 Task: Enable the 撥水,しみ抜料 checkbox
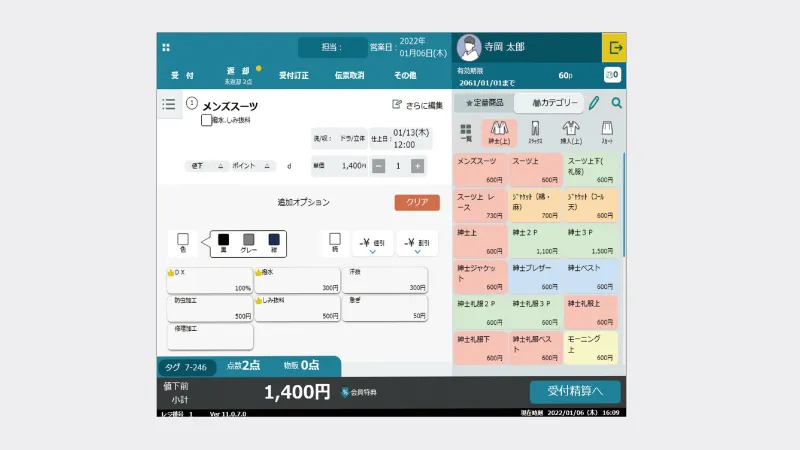click(x=206, y=120)
